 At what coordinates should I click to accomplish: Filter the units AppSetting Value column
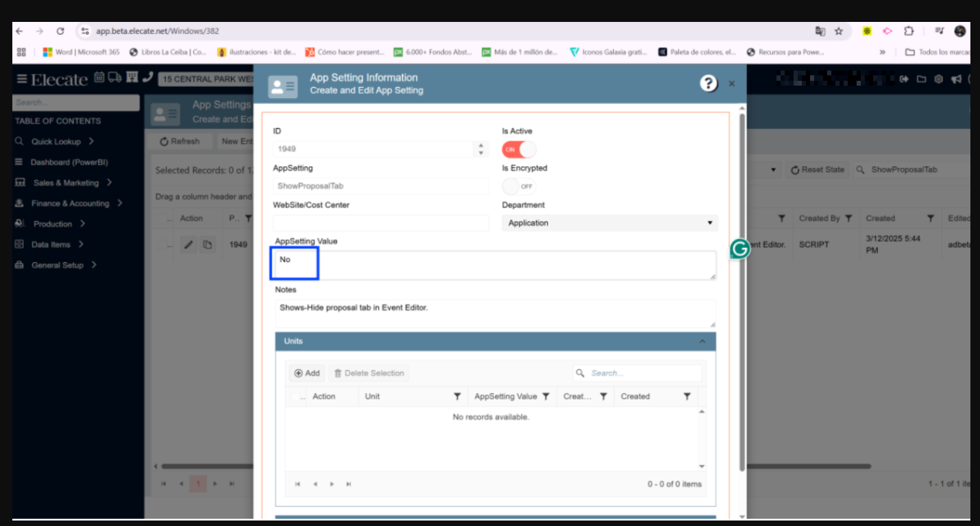coord(546,397)
